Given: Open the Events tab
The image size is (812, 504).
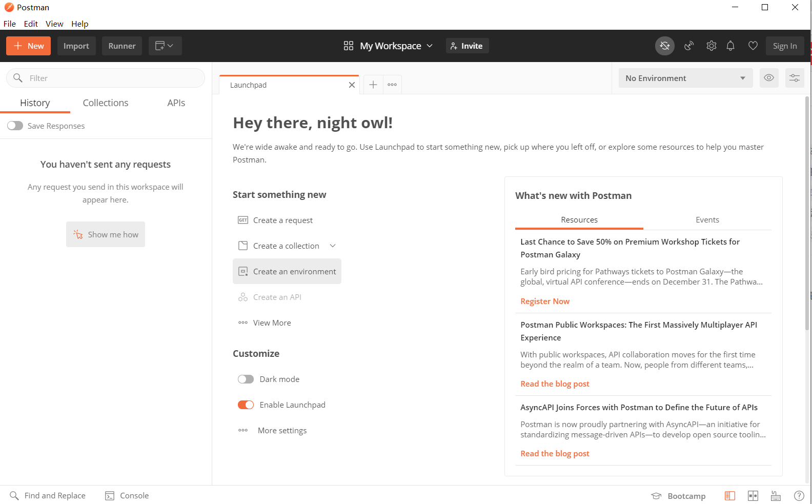Looking at the screenshot, I should pyautogui.click(x=707, y=220).
